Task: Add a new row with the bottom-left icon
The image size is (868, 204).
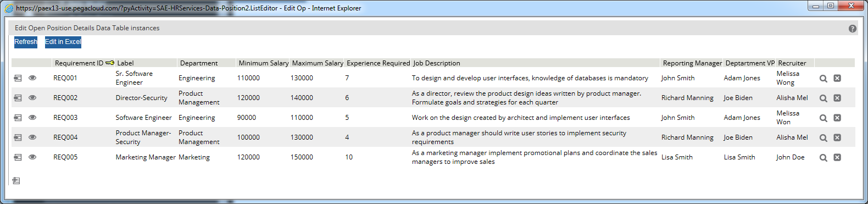Action: pos(16,180)
